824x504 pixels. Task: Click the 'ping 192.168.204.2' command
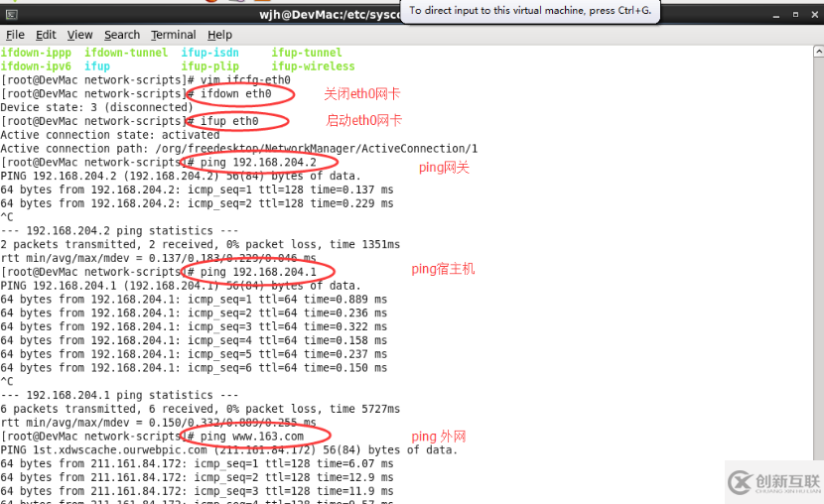coord(258,163)
